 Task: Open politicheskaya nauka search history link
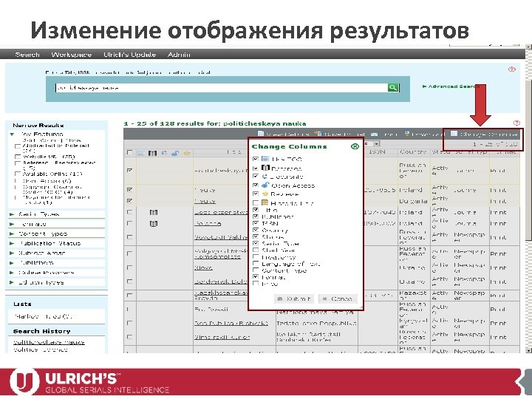coord(49,342)
